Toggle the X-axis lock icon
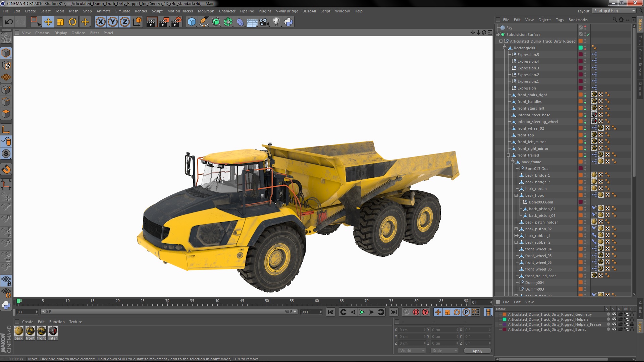 click(100, 22)
